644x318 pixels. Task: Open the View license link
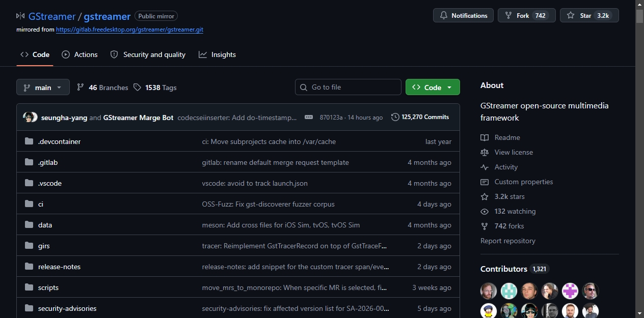[x=506, y=152]
